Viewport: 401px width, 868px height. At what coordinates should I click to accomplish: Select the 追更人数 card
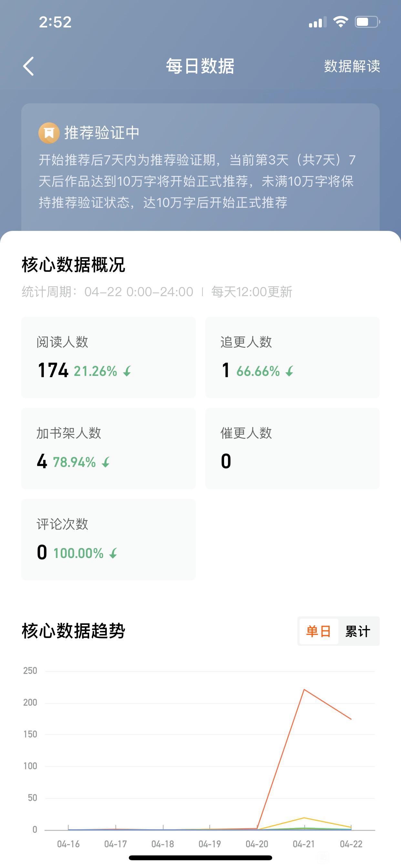(x=293, y=357)
